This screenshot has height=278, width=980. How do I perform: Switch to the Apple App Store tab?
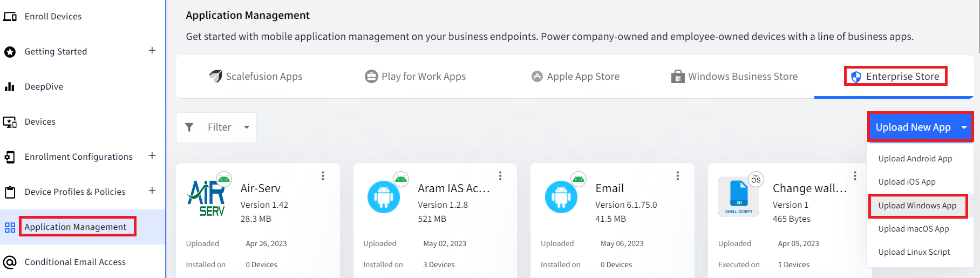click(575, 77)
